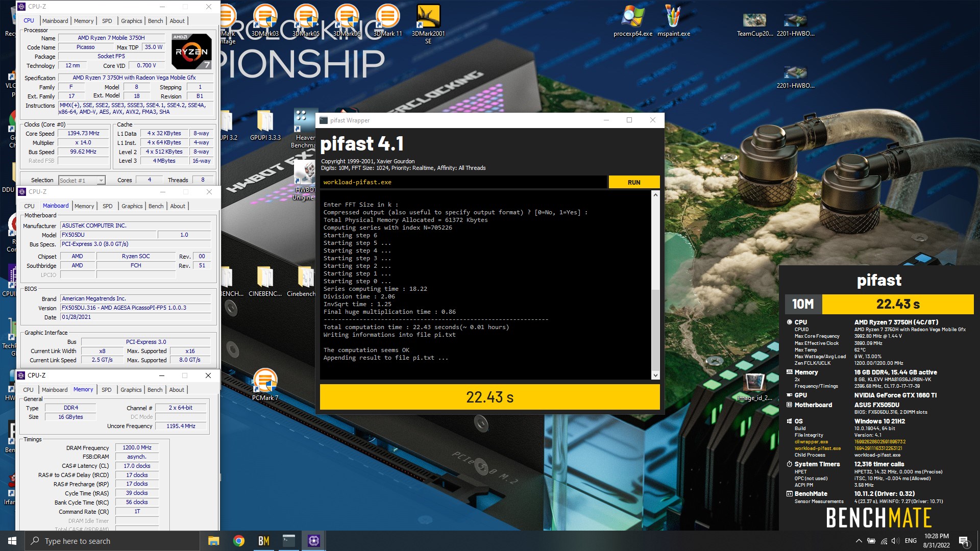Open GPUPI 3.3.3 folder on desktop
The image size is (980, 551).
point(265,126)
